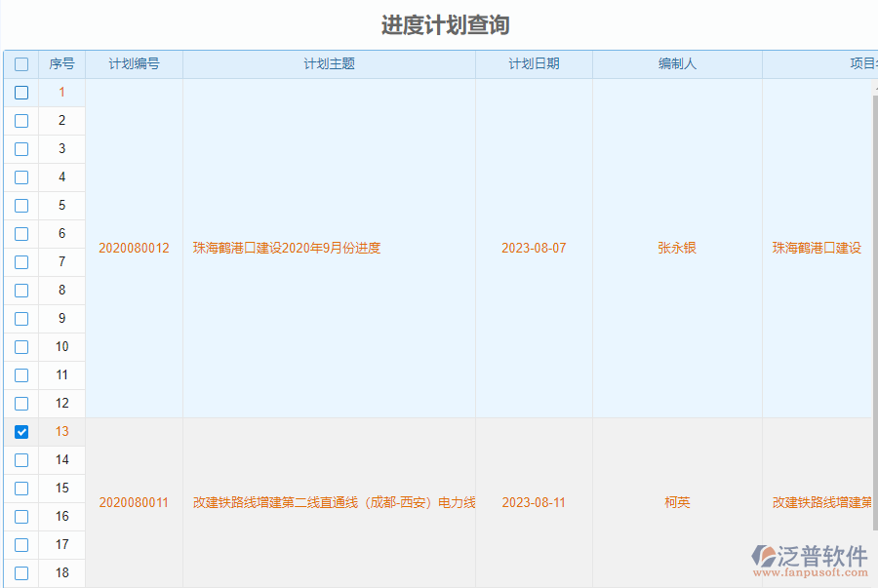
Task: Toggle the select-all checkbox in the header
Action: [21, 63]
